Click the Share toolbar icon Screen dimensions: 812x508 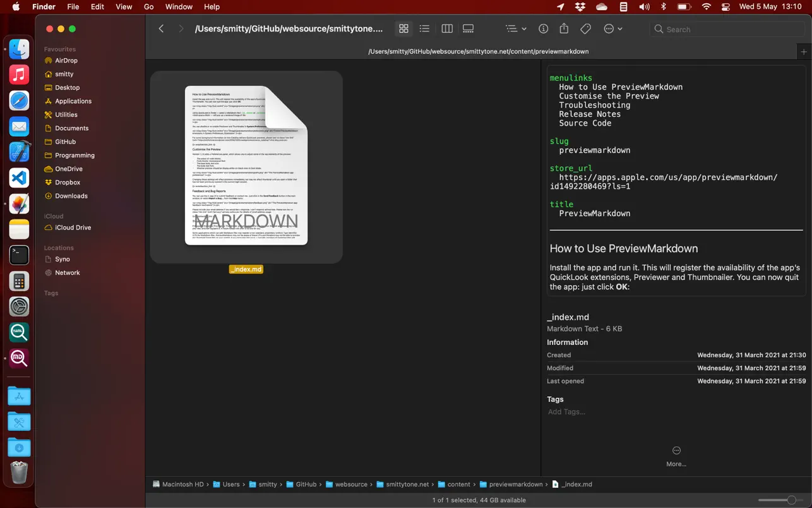pos(564,29)
